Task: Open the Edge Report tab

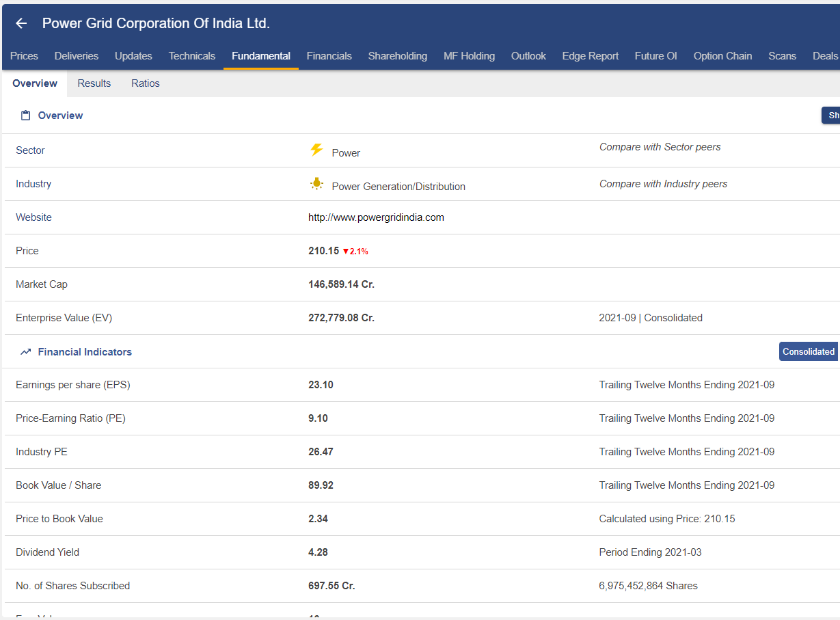Action: click(x=591, y=56)
